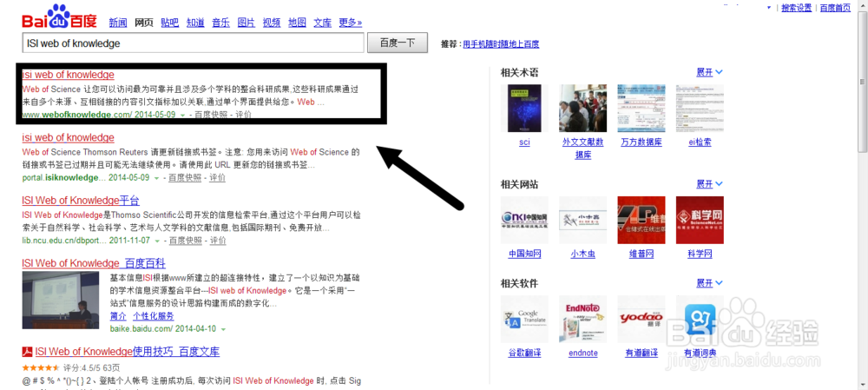Viewport: 868px width, 390px height.
Task: Switch to the 文库 tab
Action: point(323,23)
